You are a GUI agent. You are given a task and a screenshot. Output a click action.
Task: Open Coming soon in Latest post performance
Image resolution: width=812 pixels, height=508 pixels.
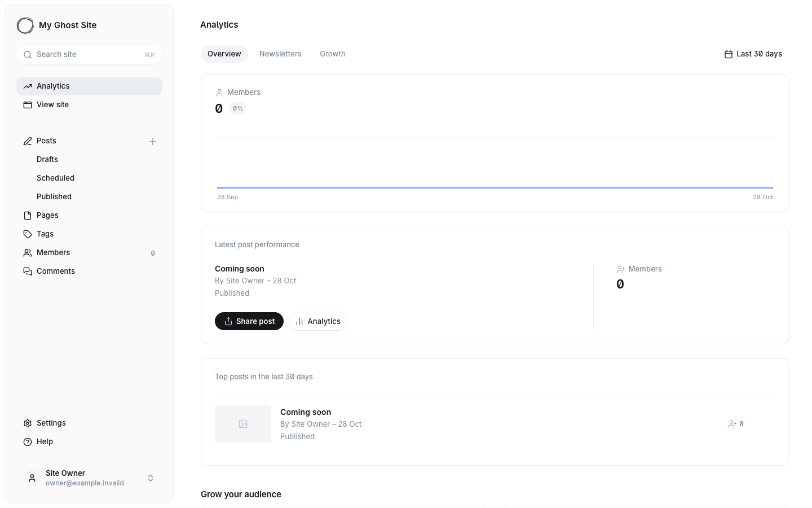click(240, 269)
